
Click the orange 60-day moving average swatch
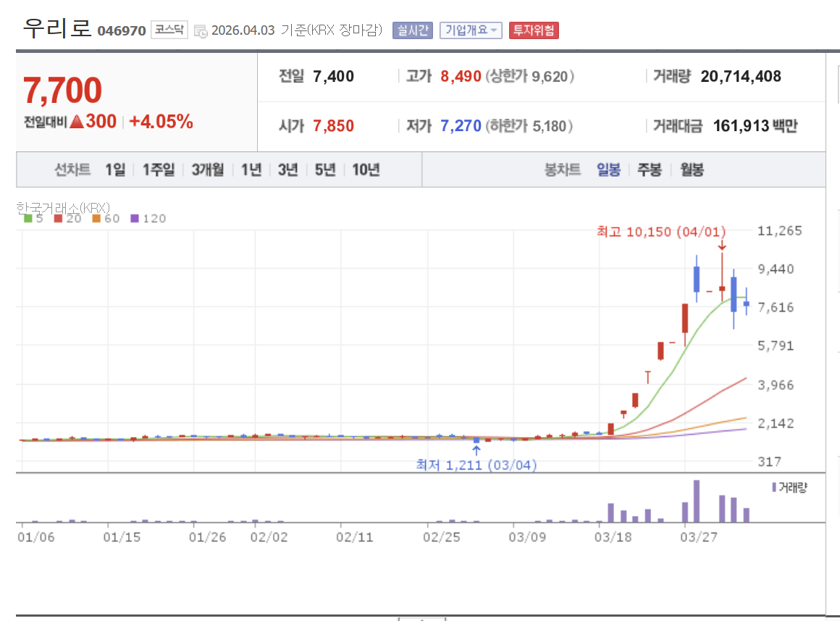click(96, 218)
